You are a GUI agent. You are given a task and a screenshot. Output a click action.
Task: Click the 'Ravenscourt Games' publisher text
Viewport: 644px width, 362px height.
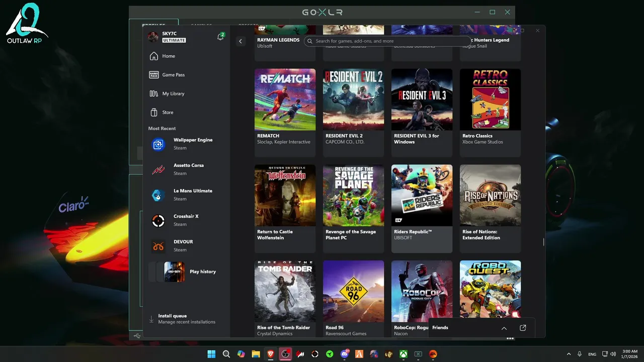(346, 334)
